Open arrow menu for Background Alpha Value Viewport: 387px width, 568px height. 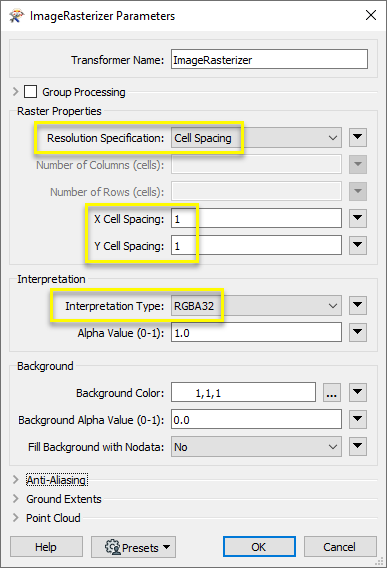[358, 419]
